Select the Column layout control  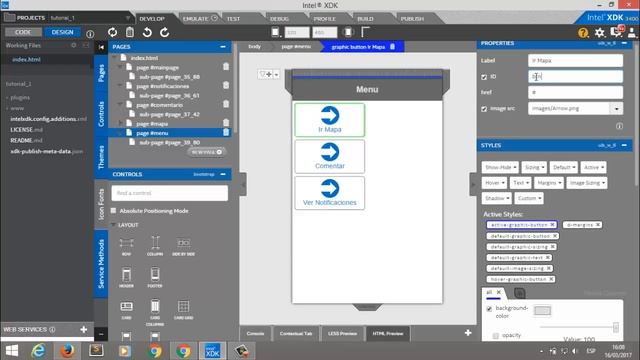(x=155, y=246)
